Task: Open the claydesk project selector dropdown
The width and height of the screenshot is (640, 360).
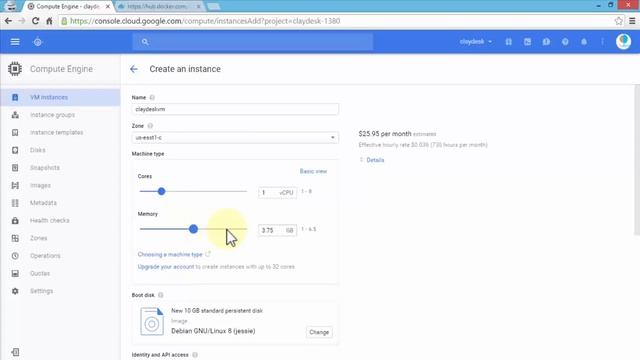Action: pos(476,42)
